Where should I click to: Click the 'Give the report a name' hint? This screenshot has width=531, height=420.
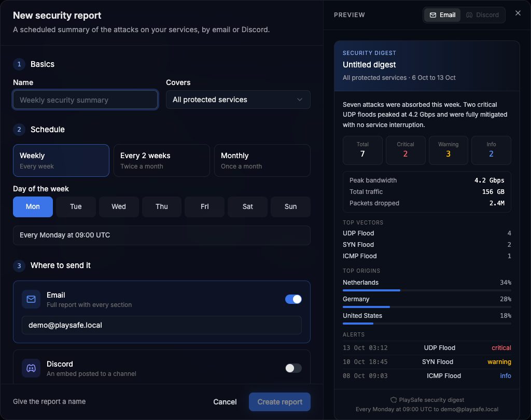pos(49,402)
